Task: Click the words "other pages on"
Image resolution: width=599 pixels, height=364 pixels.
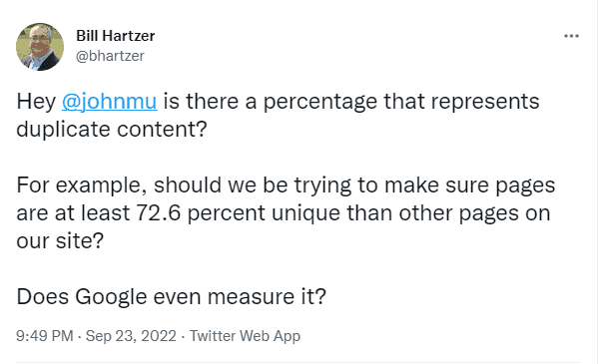Action: pyautogui.click(x=474, y=213)
